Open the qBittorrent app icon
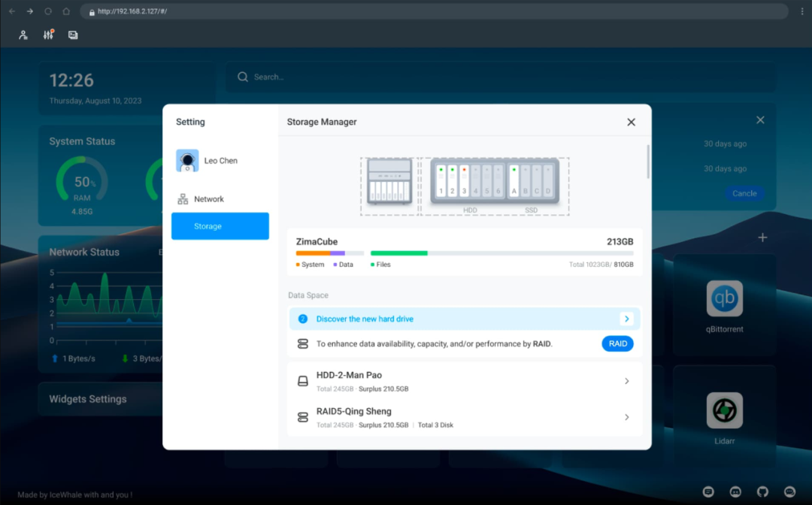The height and width of the screenshot is (505, 812). tap(724, 298)
